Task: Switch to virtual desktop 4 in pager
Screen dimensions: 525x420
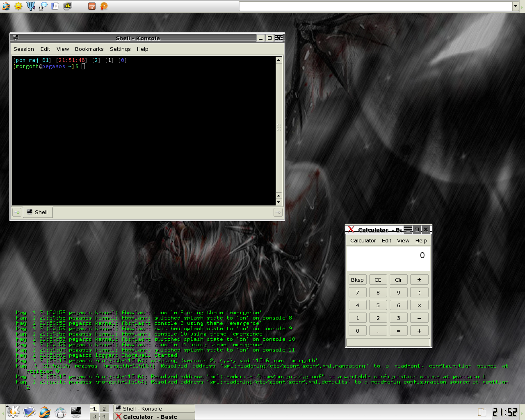Action: click(x=104, y=416)
